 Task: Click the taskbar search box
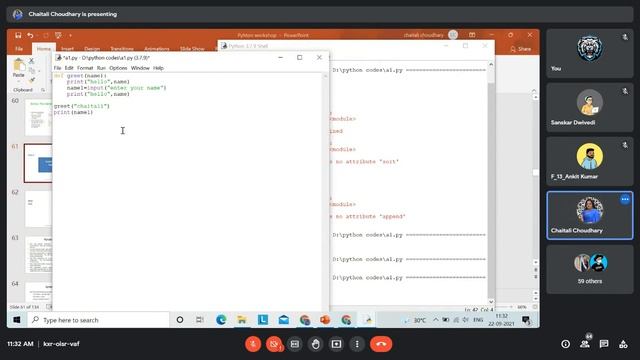98,320
